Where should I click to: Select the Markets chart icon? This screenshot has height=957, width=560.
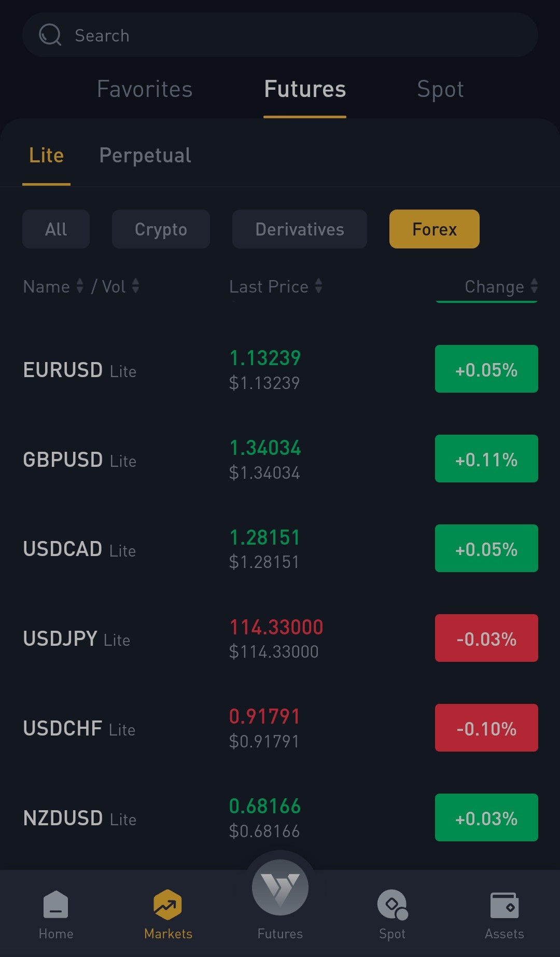click(168, 905)
